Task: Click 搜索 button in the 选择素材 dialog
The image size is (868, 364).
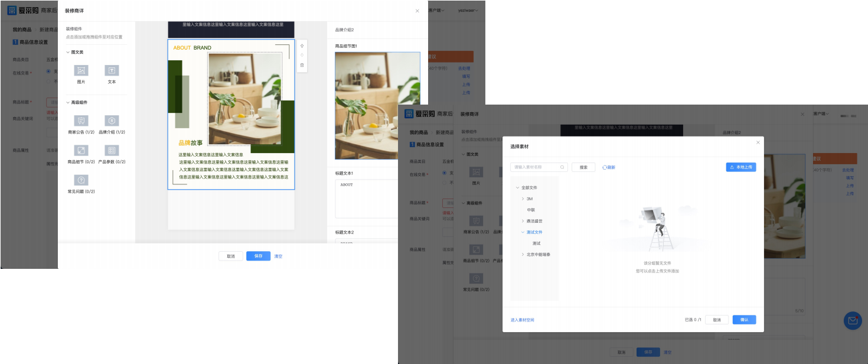Action: click(x=583, y=167)
